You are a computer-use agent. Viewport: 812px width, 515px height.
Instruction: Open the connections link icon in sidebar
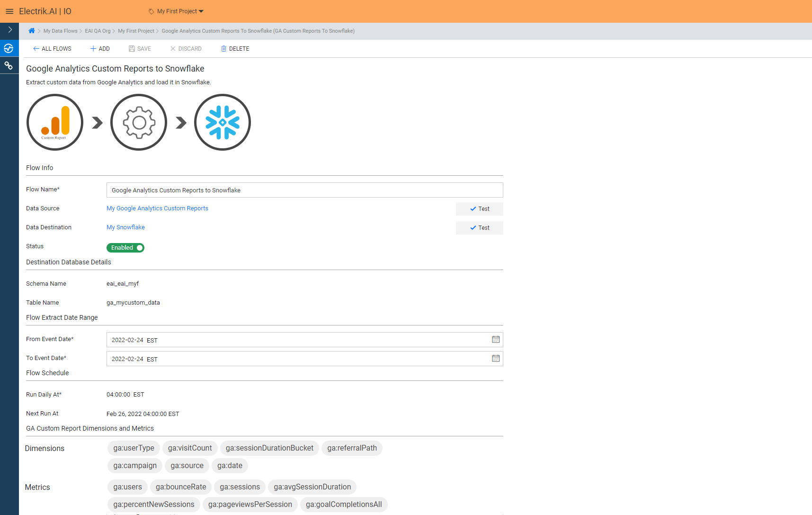point(9,65)
